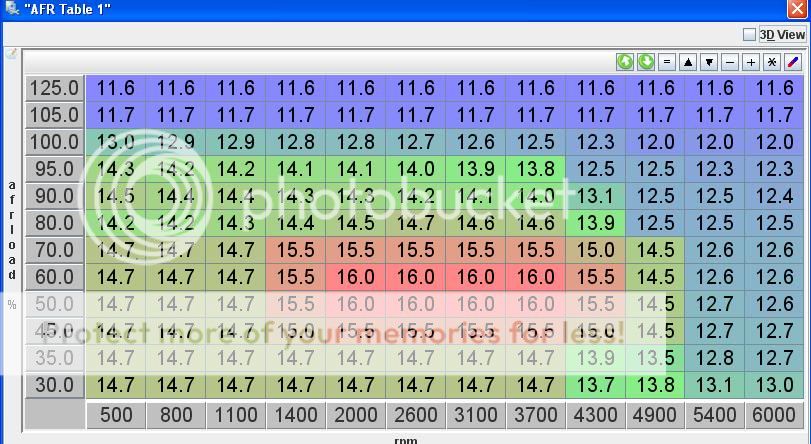Select the 125.0 load row header

pos(54,88)
